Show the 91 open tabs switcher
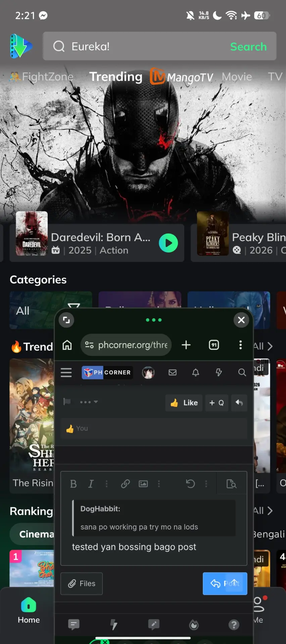Screen dimensions: 286x644 (214, 345)
